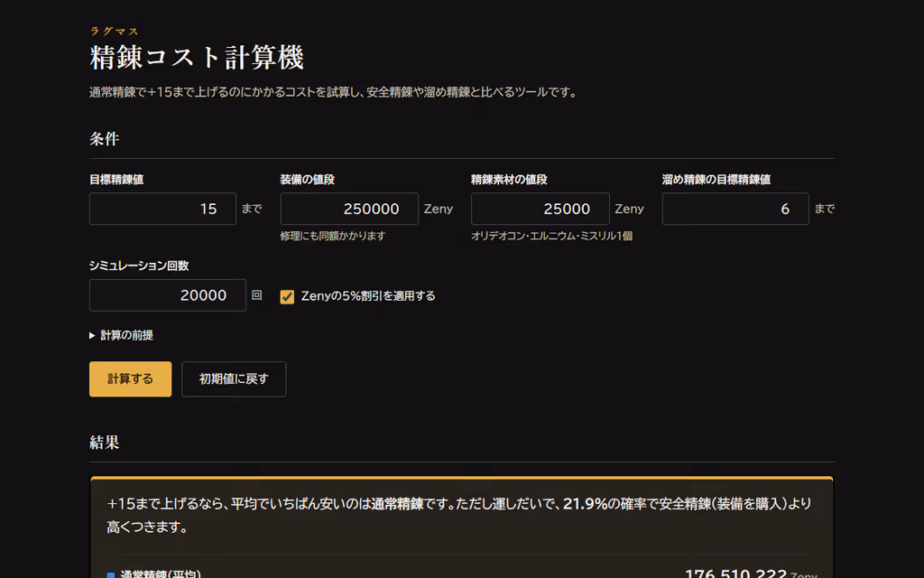Screen dimensions: 924x578
Task: Click the ラグマス label above the title
Action: [115, 31]
